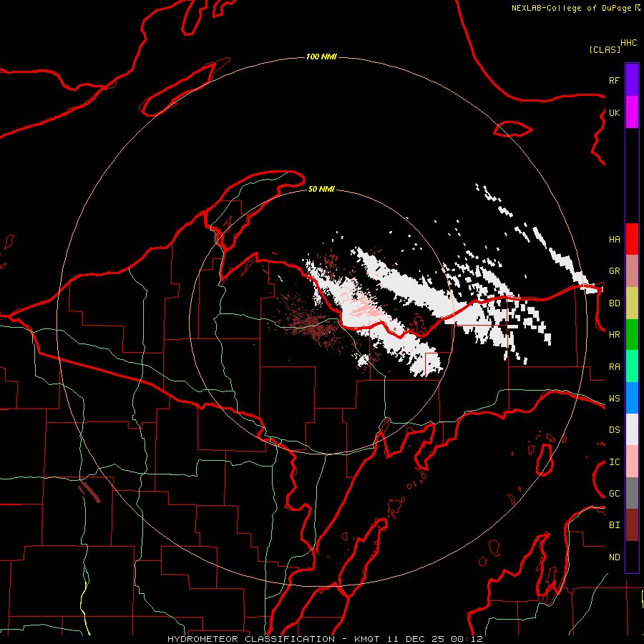
Task: Click the GR legend label
Action: (x=614, y=271)
